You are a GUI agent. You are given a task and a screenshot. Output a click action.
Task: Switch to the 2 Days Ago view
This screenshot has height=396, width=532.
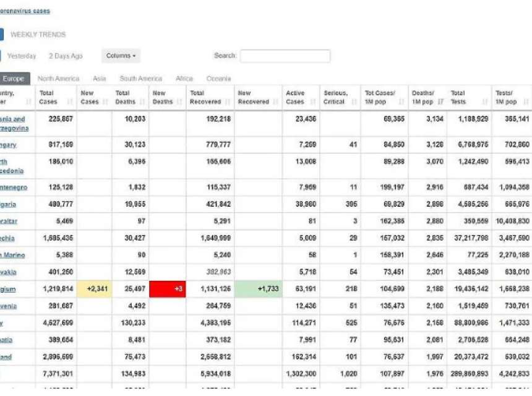click(66, 56)
